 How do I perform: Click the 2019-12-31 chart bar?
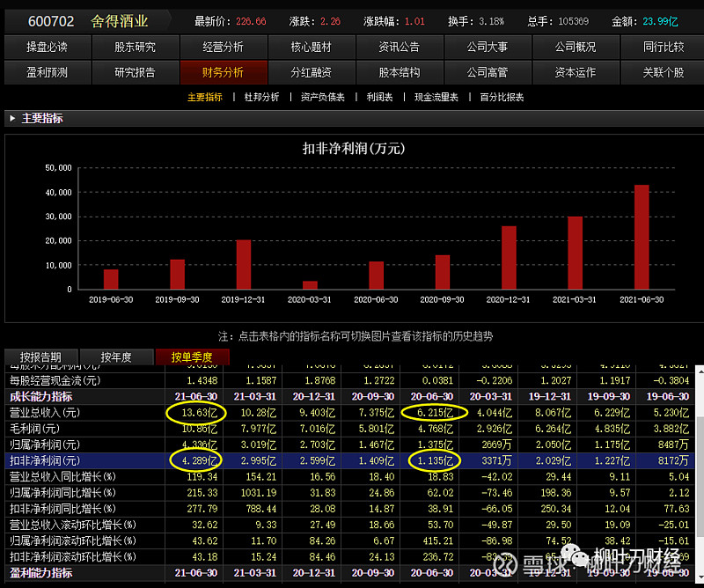tap(244, 264)
